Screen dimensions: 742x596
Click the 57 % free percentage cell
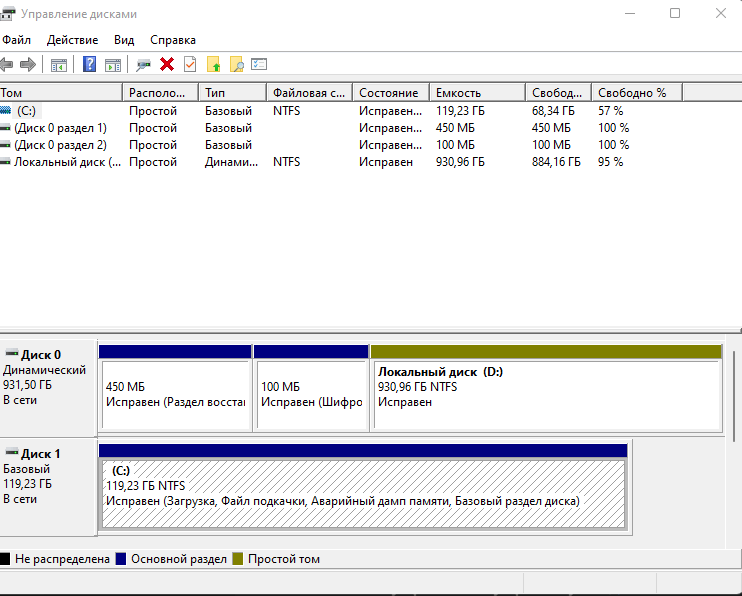click(610, 111)
